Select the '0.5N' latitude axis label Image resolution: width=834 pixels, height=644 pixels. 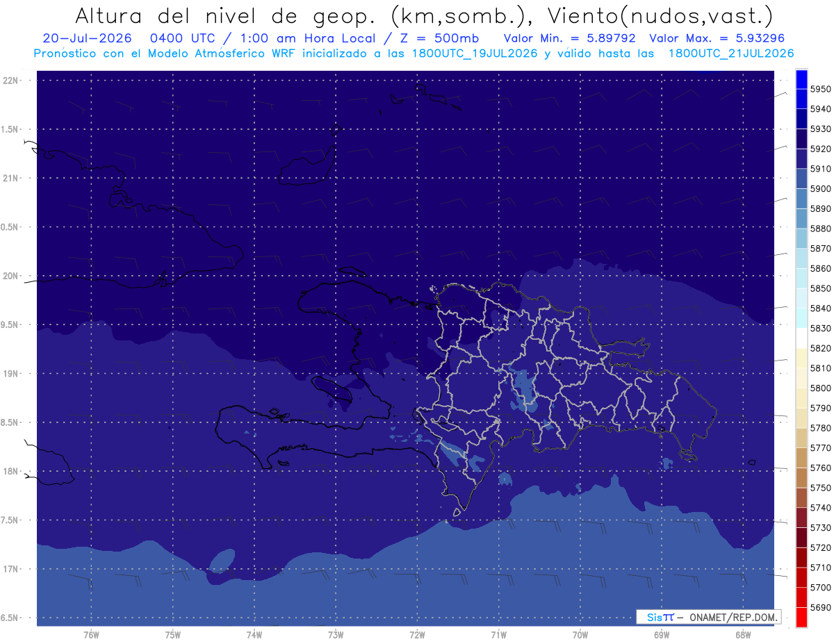[10, 227]
